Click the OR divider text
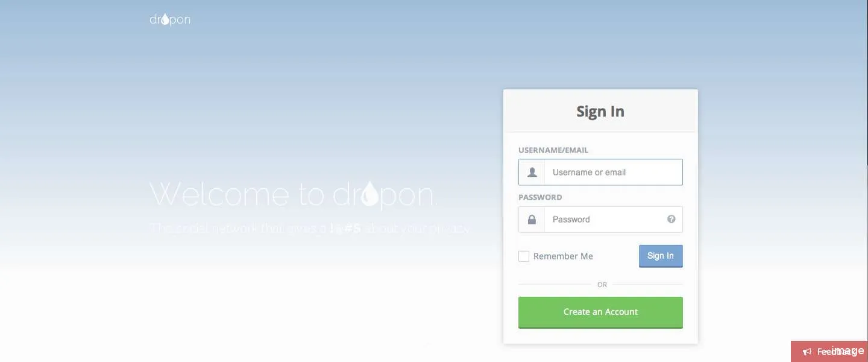Viewport: 868px width, 362px height. pyautogui.click(x=602, y=285)
